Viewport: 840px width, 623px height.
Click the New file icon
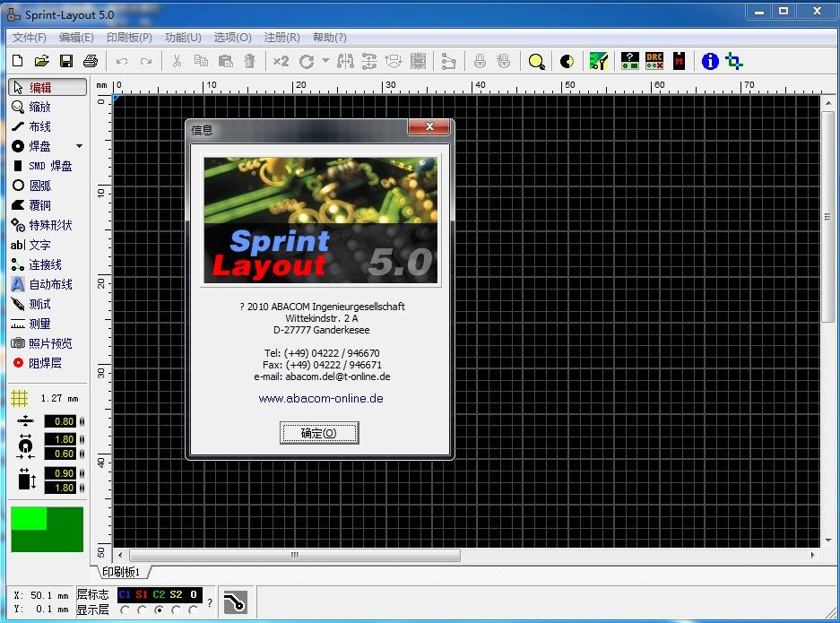click(x=17, y=61)
